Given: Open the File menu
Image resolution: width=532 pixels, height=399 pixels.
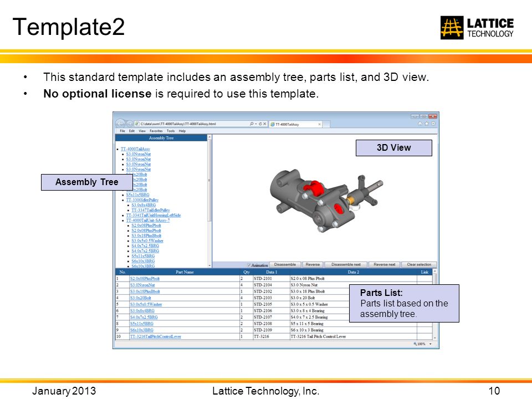Looking at the screenshot, I should coord(122,131).
